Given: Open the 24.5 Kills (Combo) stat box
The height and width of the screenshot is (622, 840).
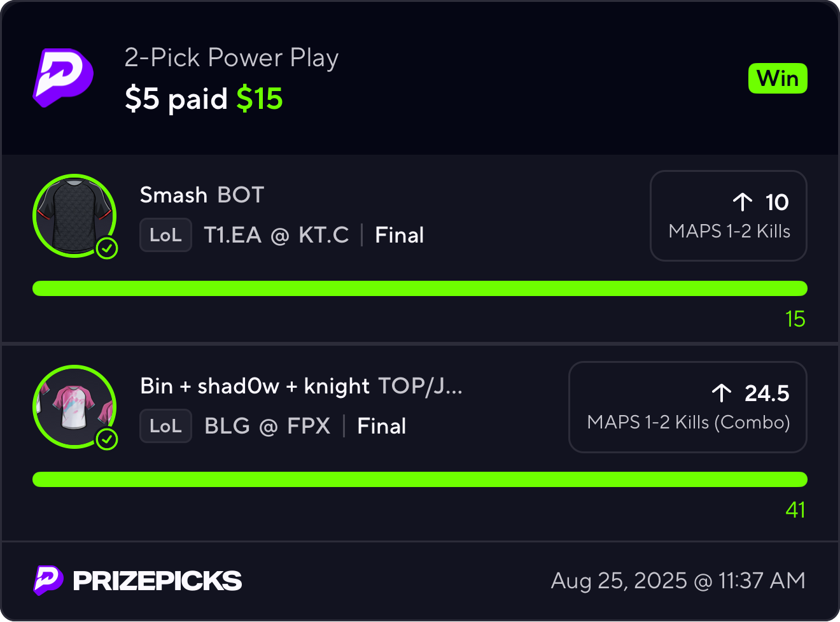Looking at the screenshot, I should 687,407.
